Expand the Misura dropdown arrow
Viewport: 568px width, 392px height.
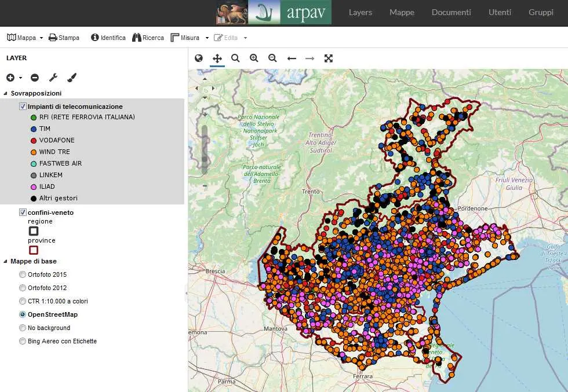pyautogui.click(x=207, y=38)
